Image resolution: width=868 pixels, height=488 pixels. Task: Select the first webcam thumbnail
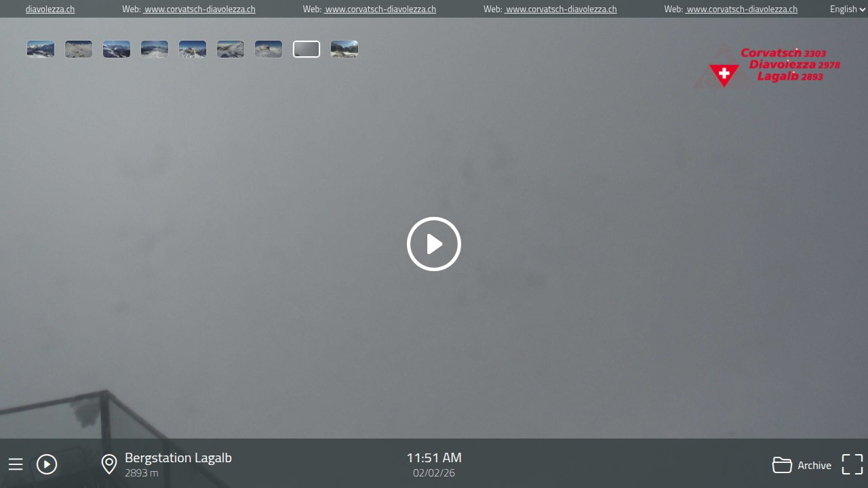point(41,49)
